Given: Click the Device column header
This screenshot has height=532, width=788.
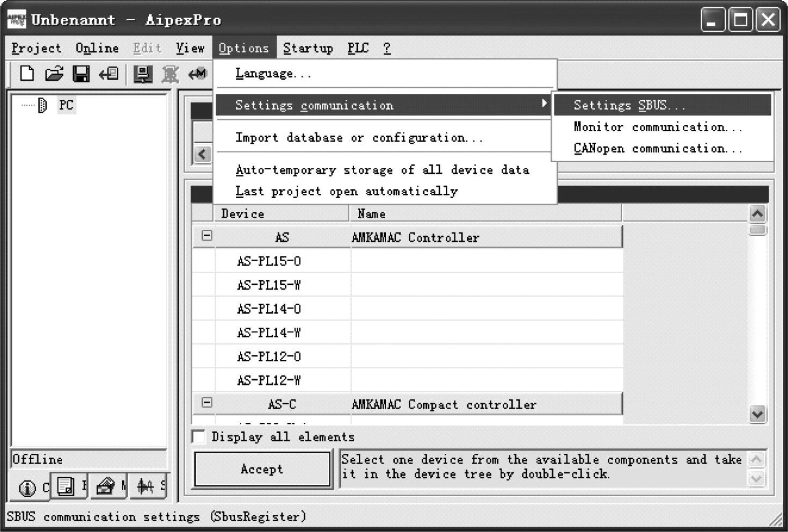Looking at the screenshot, I should click(283, 213).
